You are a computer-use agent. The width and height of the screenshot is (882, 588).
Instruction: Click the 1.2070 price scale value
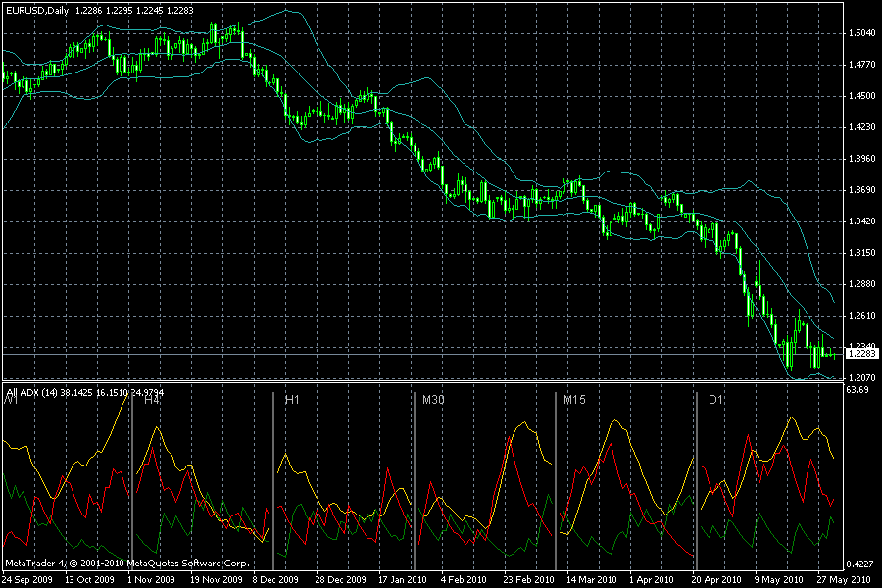tap(861, 377)
